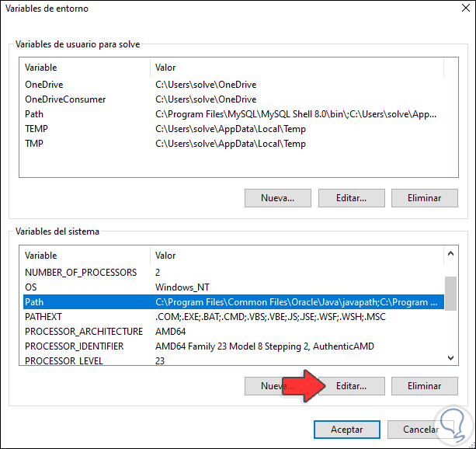Click Nueva button under user variables
The image size is (476, 449).
277,198
